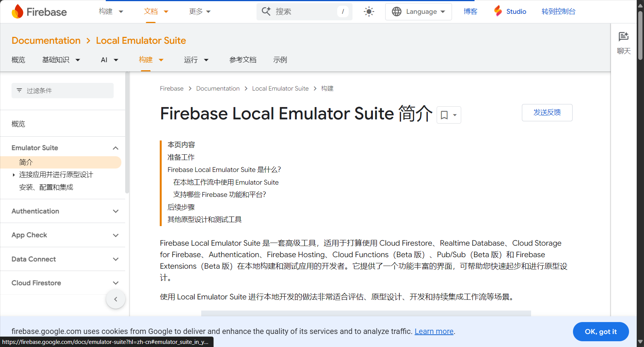Jump to Firebase Local Emulator Suite 是什么

(224, 170)
